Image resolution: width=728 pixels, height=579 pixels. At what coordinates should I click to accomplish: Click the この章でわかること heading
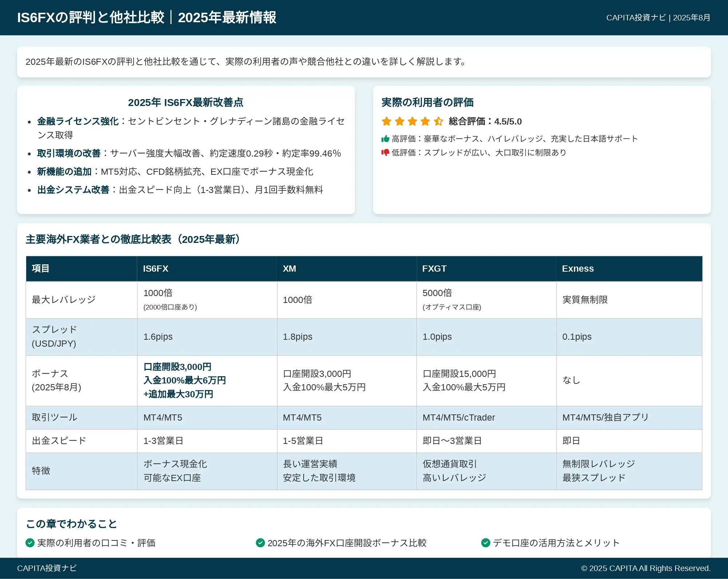[x=71, y=524]
